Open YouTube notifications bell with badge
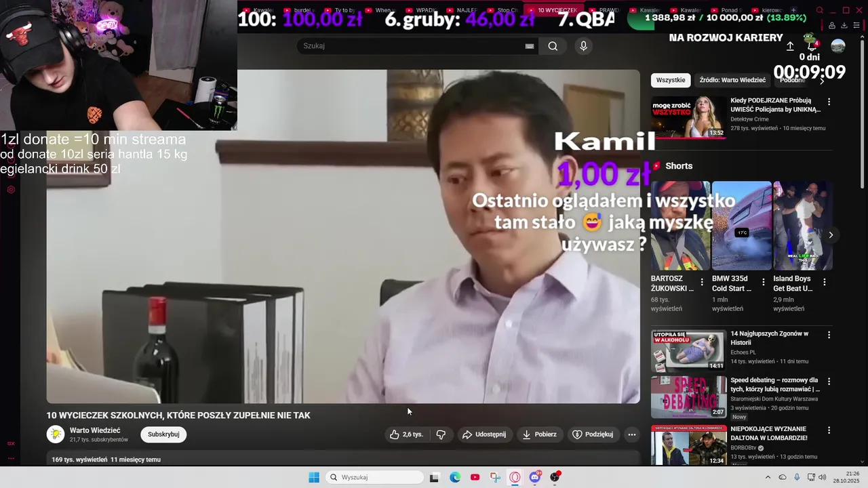 click(812, 46)
